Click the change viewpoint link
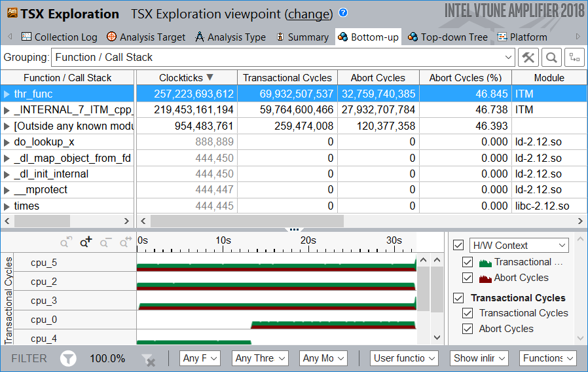588x372 pixels. pos(308,14)
